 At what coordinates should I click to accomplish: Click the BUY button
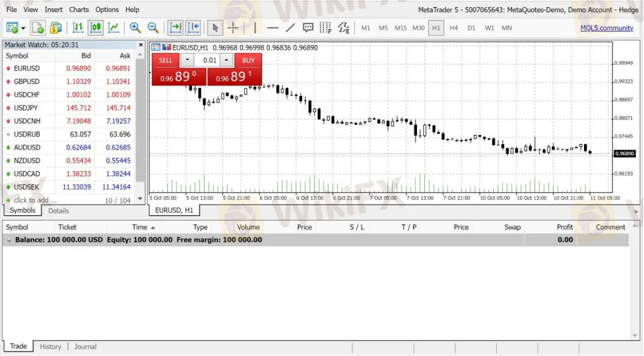pos(248,60)
